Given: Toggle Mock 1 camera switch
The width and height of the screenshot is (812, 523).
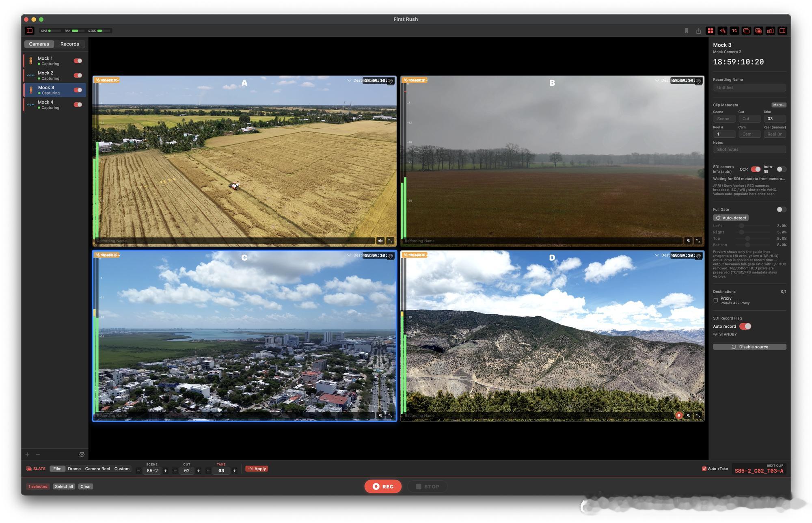Looking at the screenshot, I should coord(78,61).
